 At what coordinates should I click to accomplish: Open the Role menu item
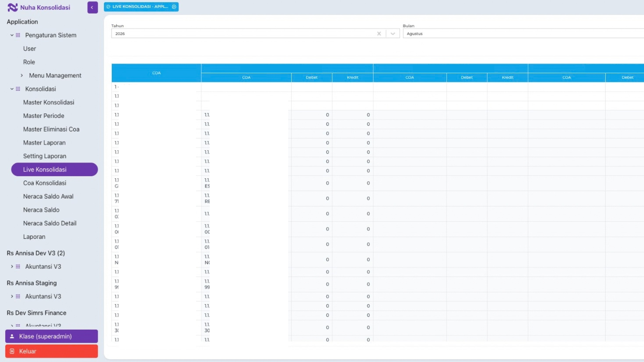click(x=29, y=62)
